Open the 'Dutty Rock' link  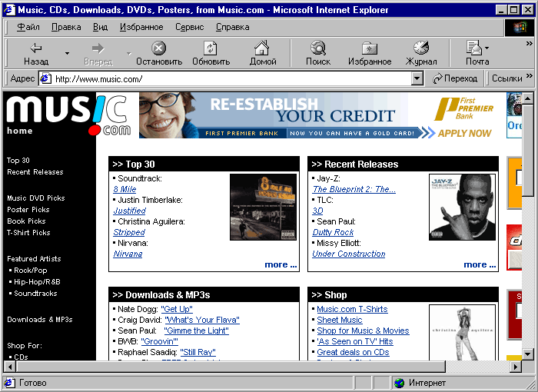pos(333,232)
